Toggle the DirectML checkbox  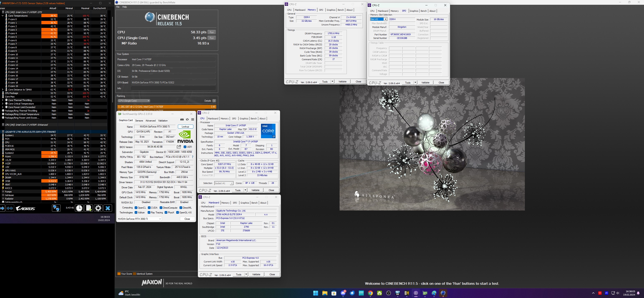tap(181, 208)
